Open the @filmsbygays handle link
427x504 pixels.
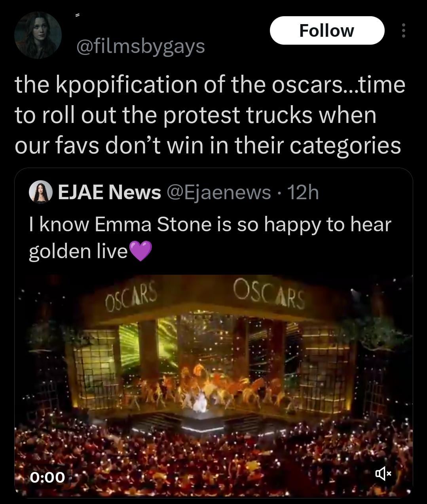140,47
